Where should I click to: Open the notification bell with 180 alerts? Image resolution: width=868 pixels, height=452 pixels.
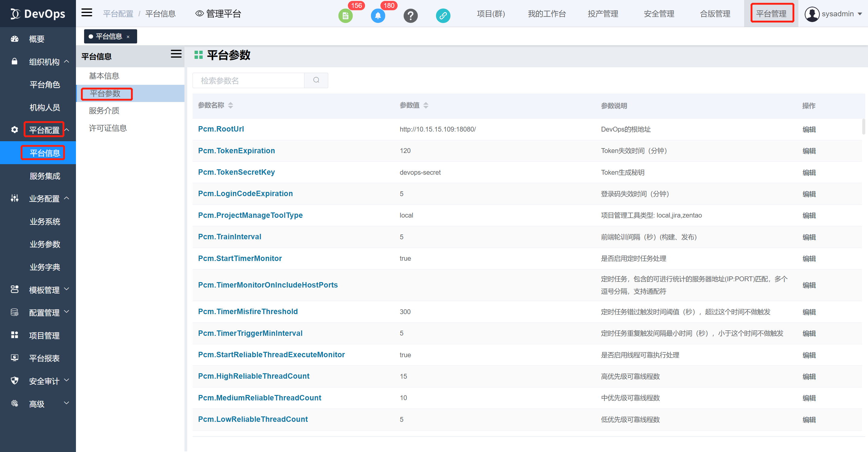click(378, 15)
